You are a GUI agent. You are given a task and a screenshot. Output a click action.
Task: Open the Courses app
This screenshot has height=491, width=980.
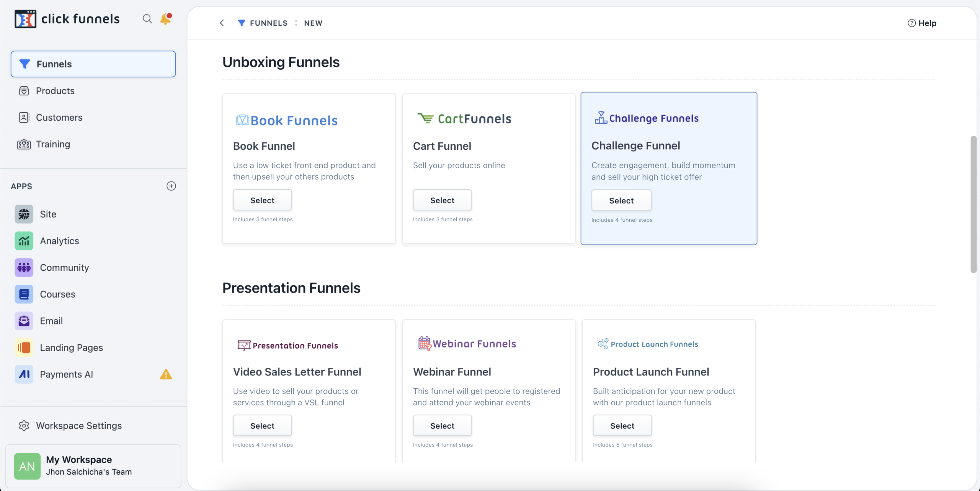93,294
